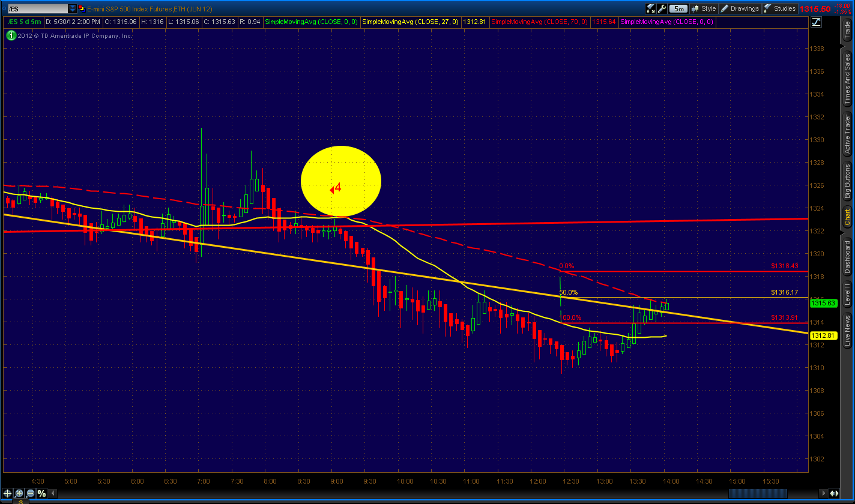Open the quick chart flask icon
This screenshot has height=504, width=855.
coord(651,8)
